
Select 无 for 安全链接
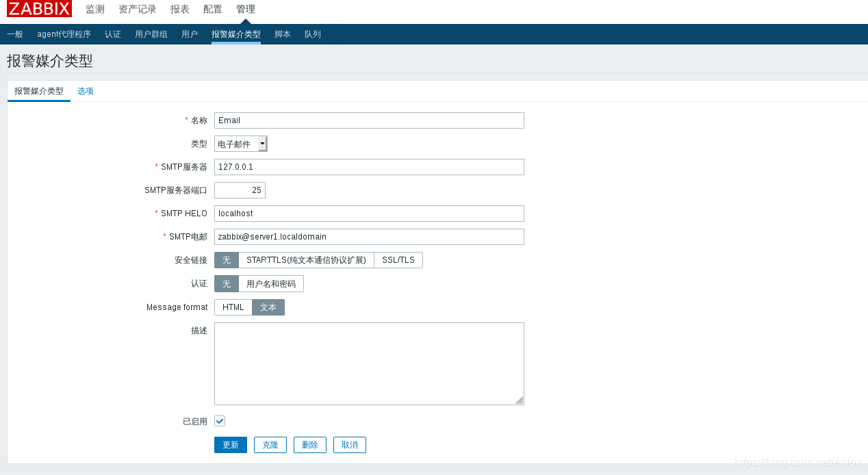pyautogui.click(x=227, y=260)
